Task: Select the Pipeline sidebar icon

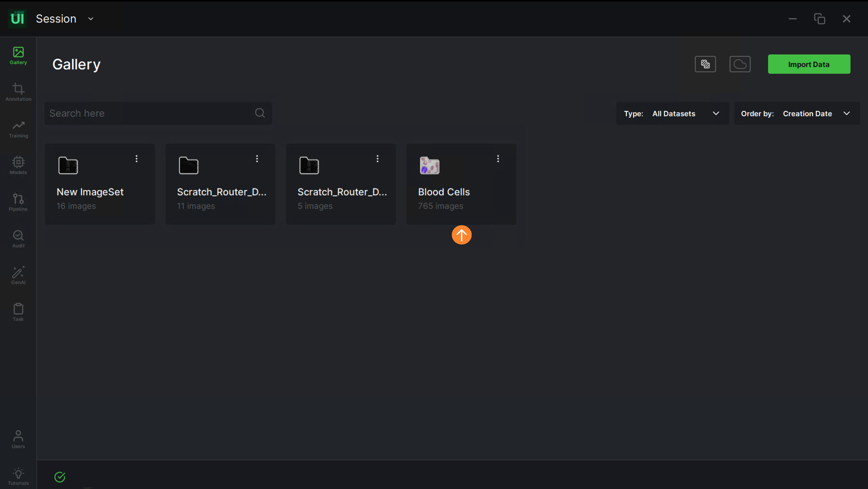Action: click(18, 202)
